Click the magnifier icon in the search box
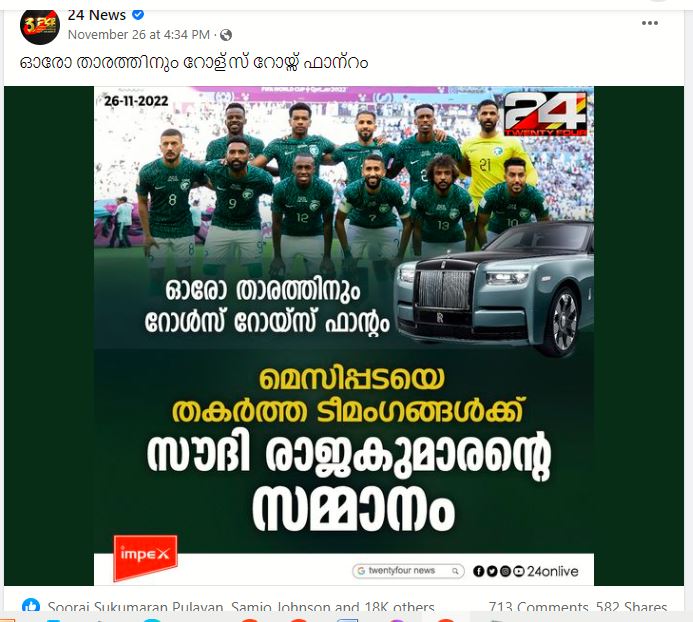 pos(455,571)
